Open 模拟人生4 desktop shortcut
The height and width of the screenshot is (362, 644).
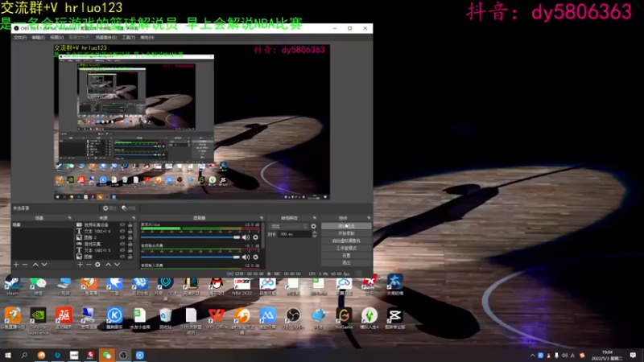pyautogui.click(x=369, y=319)
